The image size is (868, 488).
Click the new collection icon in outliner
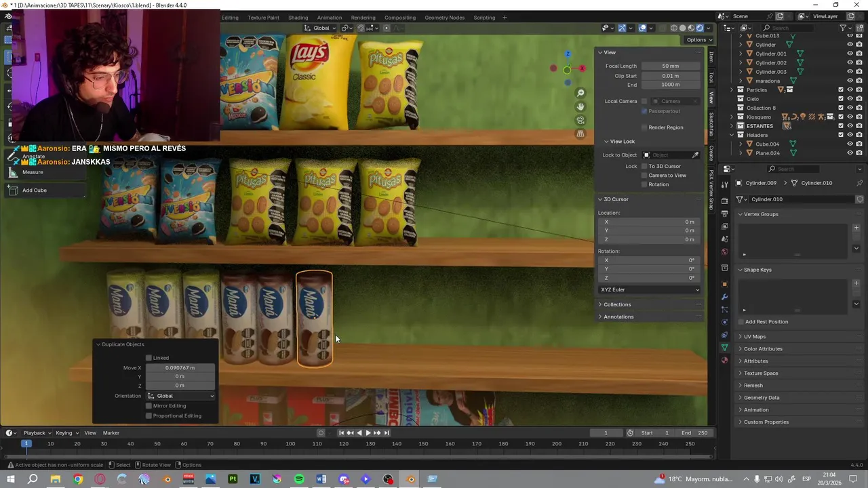coord(859,28)
